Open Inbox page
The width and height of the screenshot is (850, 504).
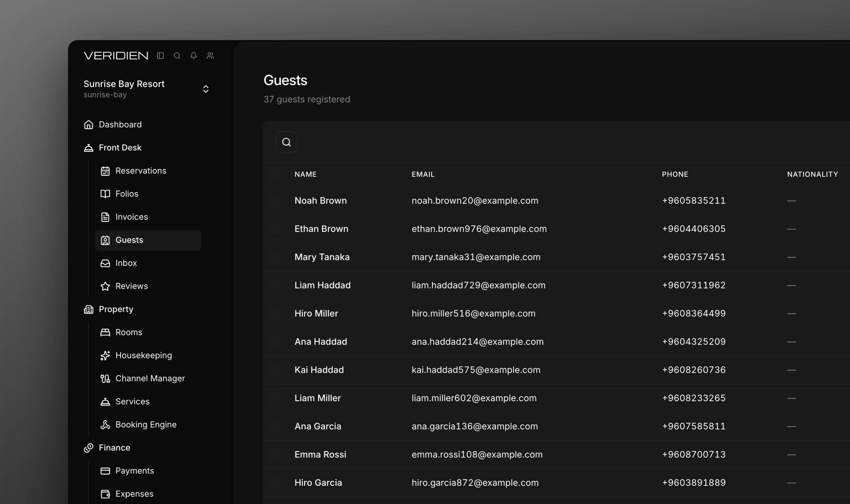coord(126,263)
